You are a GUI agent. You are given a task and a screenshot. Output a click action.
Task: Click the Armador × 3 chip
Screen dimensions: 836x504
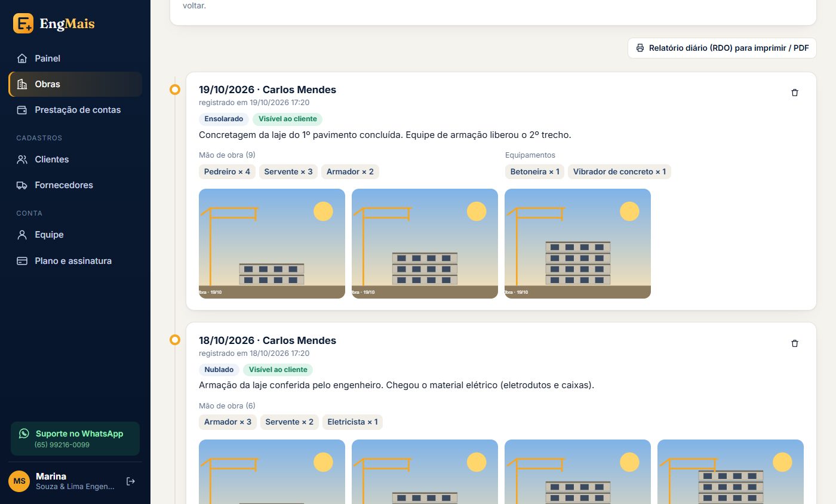(x=228, y=422)
